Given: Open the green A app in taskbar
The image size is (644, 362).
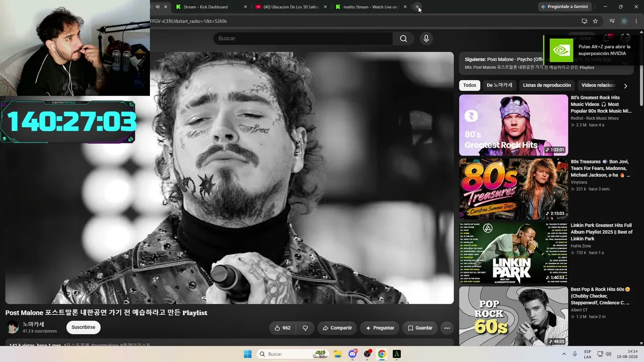Looking at the screenshot, I should [396, 354].
